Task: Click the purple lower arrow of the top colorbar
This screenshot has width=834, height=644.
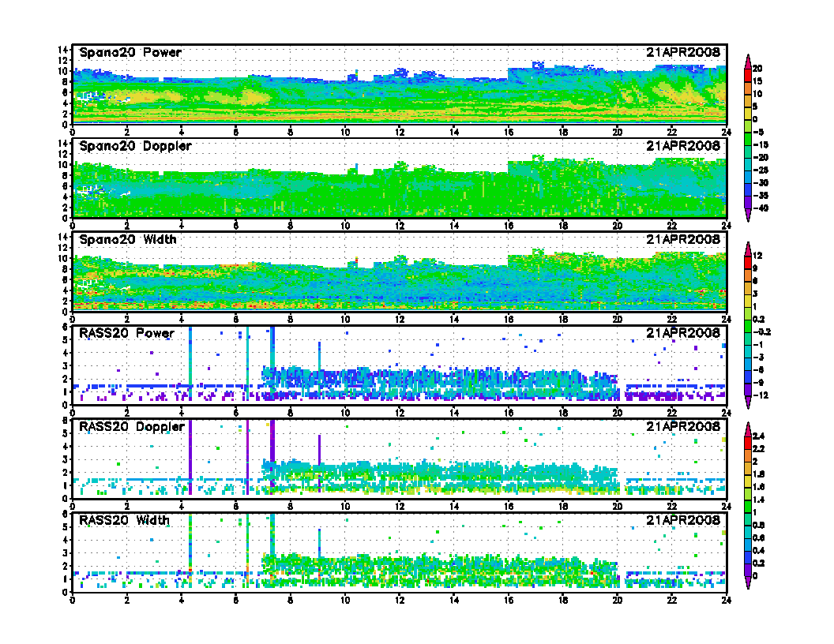Action: [x=747, y=215]
